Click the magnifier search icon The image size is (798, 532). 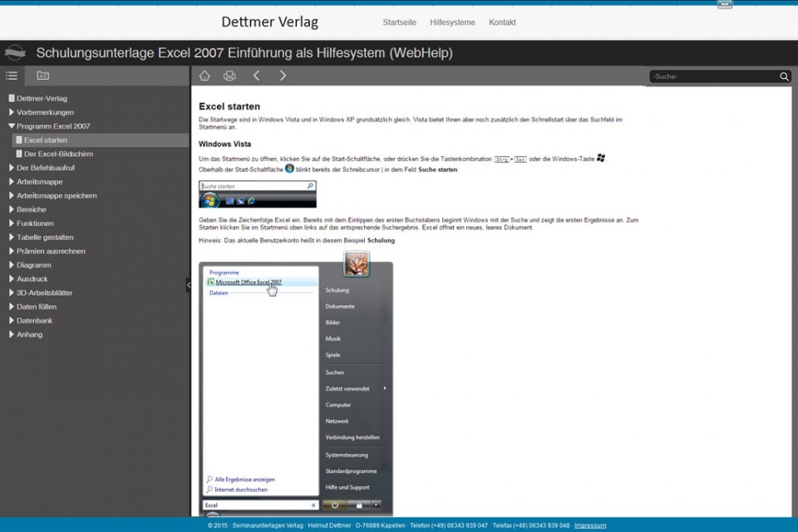pos(784,76)
